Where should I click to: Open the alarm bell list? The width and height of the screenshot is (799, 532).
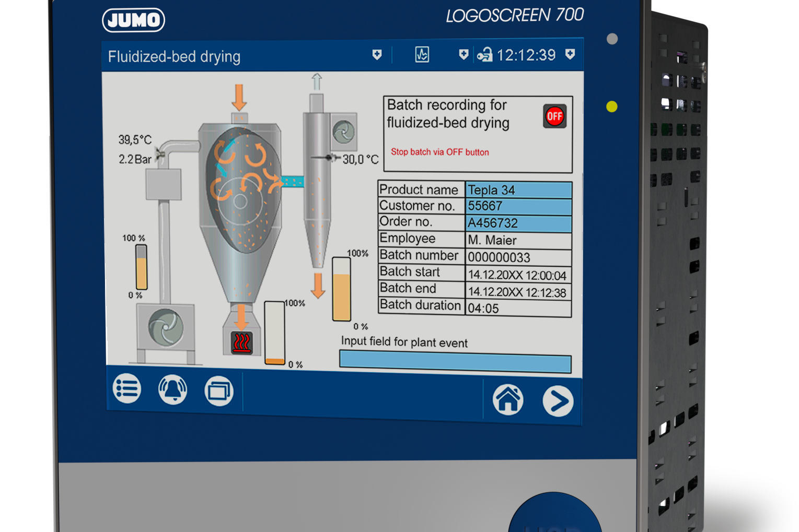click(172, 389)
